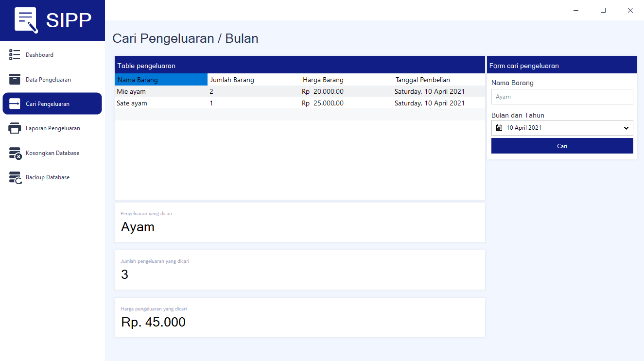Click the Cari Pengeluaran arrow icon
This screenshot has height=361, width=644.
coord(15,104)
